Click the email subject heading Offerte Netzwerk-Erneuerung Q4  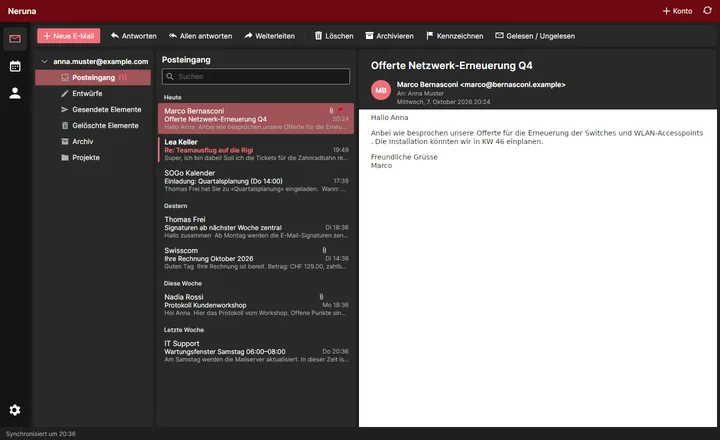451,65
